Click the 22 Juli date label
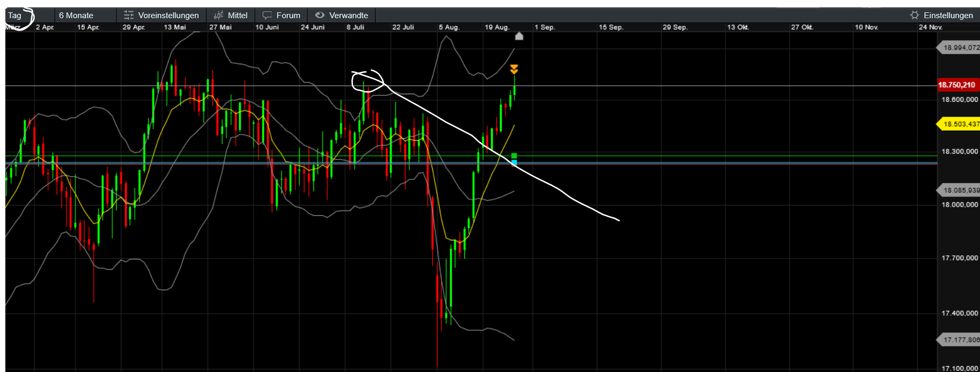 coord(403,27)
